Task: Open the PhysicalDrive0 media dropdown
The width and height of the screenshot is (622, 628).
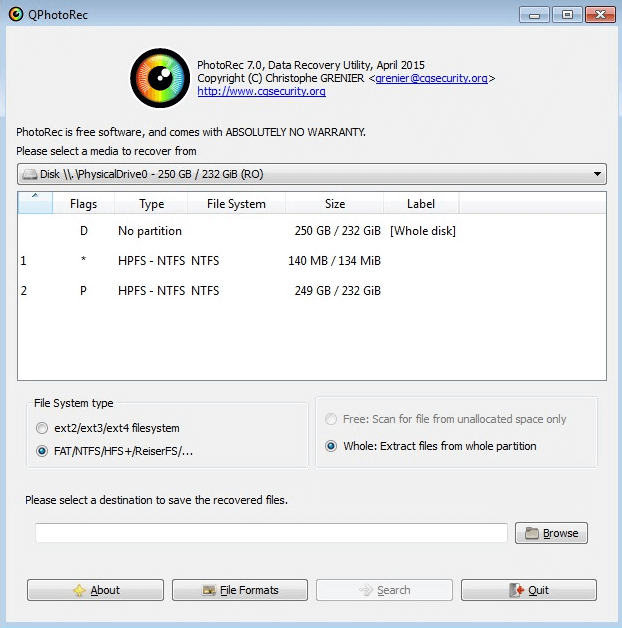Action: pos(312,174)
